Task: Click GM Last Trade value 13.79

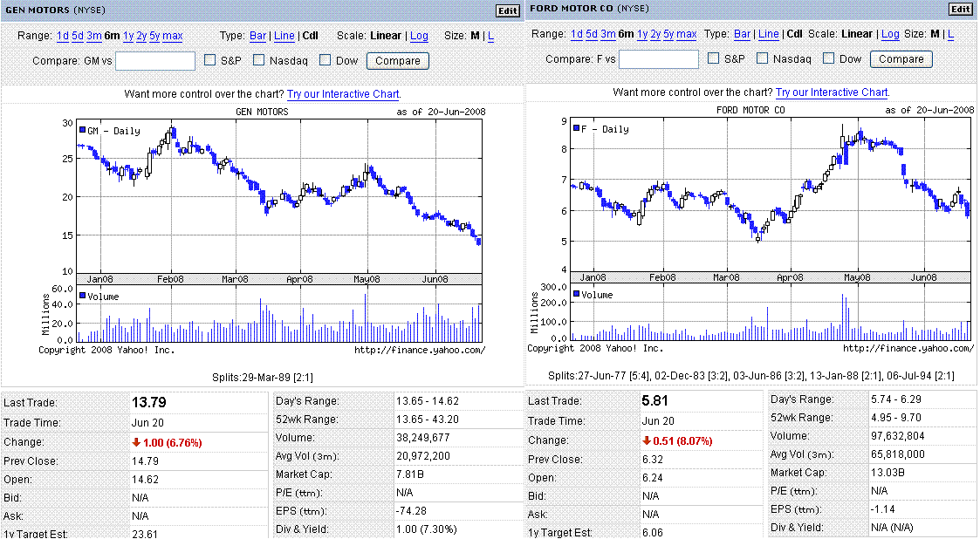Action: pos(148,402)
